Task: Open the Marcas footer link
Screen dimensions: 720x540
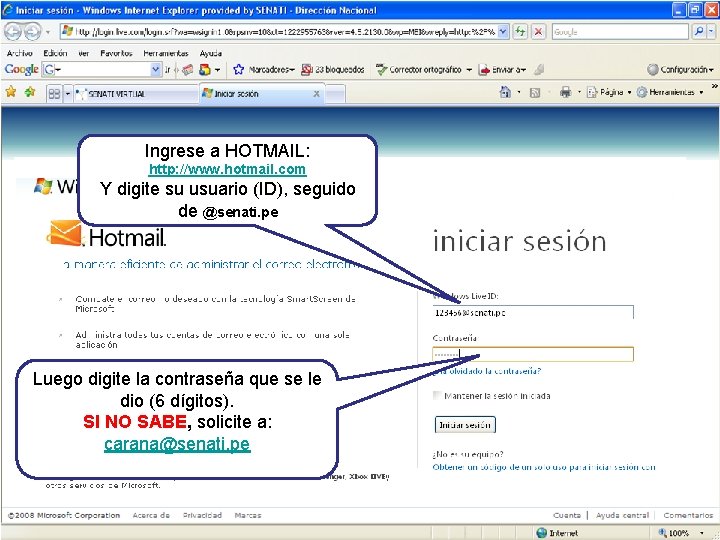Action: coord(248,515)
